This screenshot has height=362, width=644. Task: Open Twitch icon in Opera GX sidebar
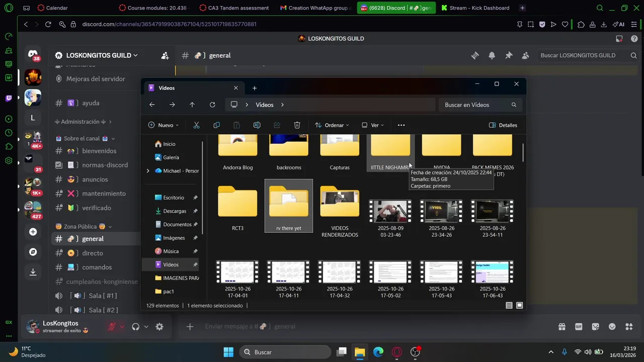[9, 99]
